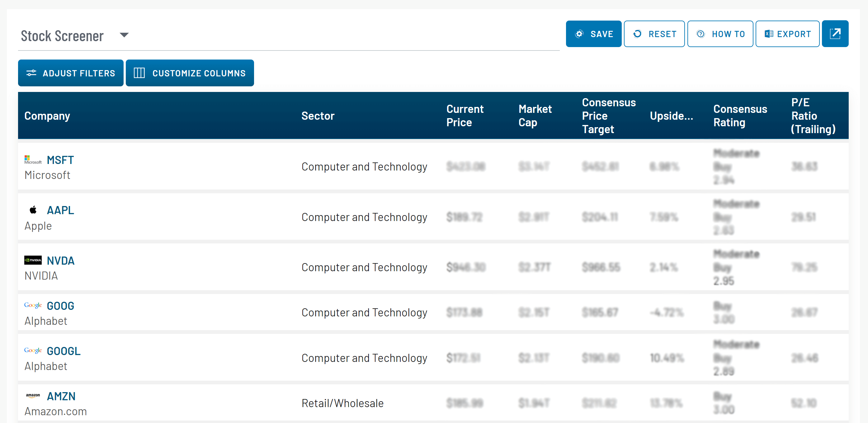
Task: Open the Adjust Filters panel
Action: click(x=71, y=73)
